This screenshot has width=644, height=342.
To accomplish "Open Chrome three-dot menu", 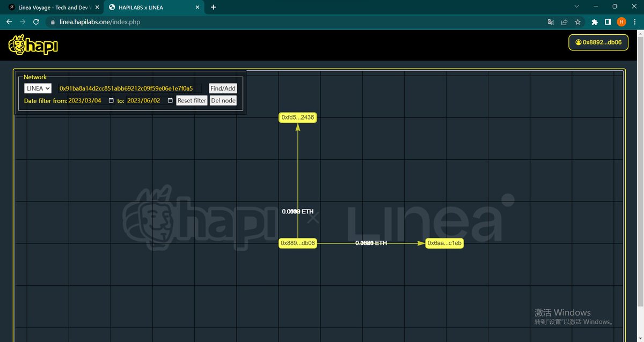I will click(x=634, y=22).
